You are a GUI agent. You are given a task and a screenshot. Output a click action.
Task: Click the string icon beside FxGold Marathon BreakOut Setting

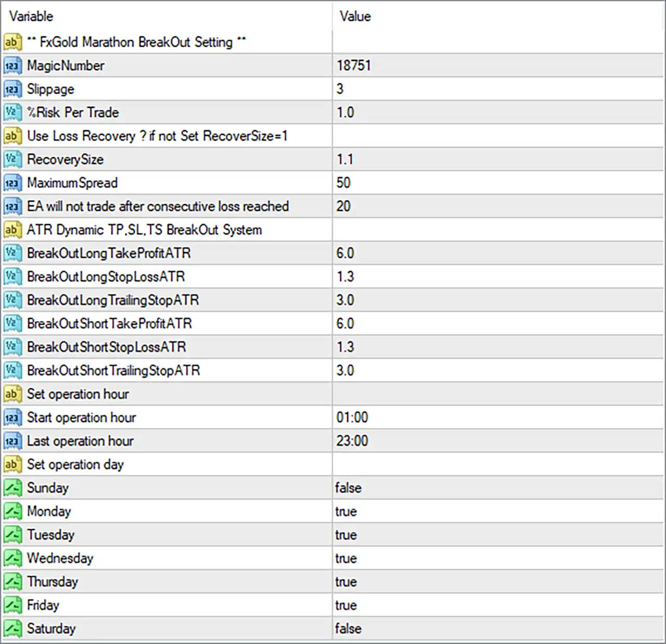(x=12, y=42)
